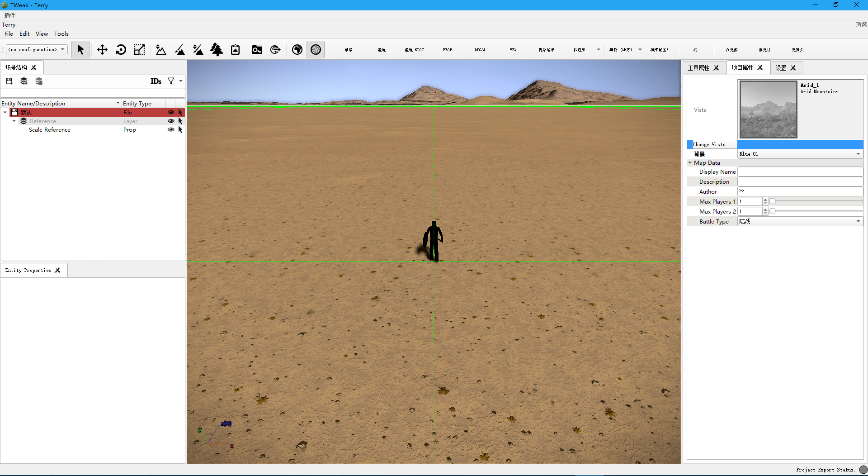Hide the Reference layer via eye icon

click(171, 121)
